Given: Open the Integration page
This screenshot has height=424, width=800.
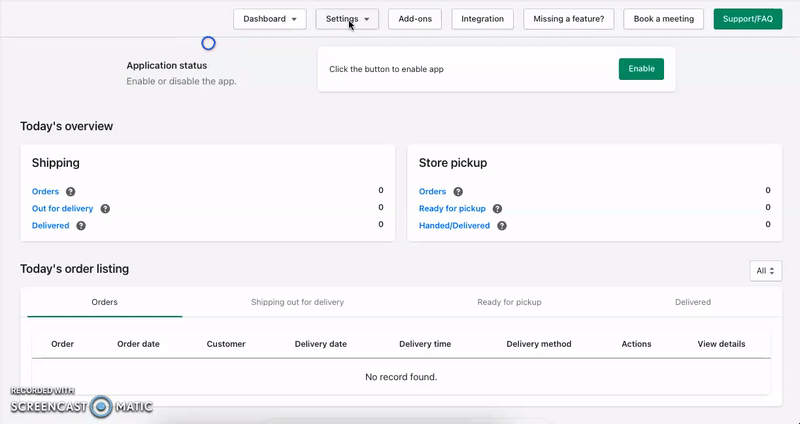Looking at the screenshot, I should tap(482, 19).
